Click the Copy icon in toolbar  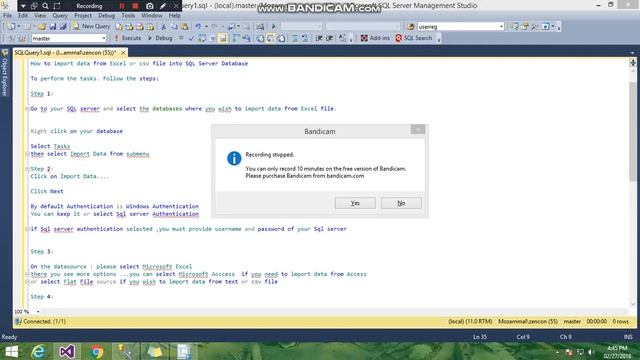[x=174, y=27]
